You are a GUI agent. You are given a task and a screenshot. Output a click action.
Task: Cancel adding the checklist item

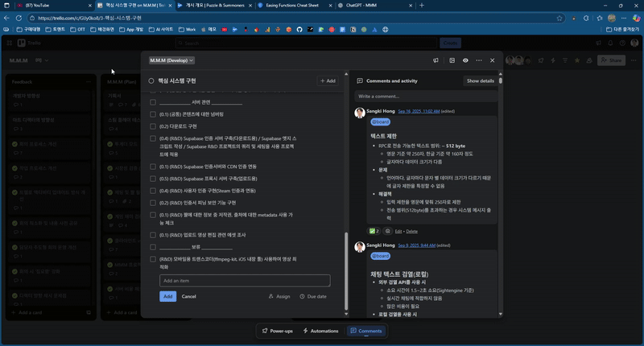click(189, 296)
